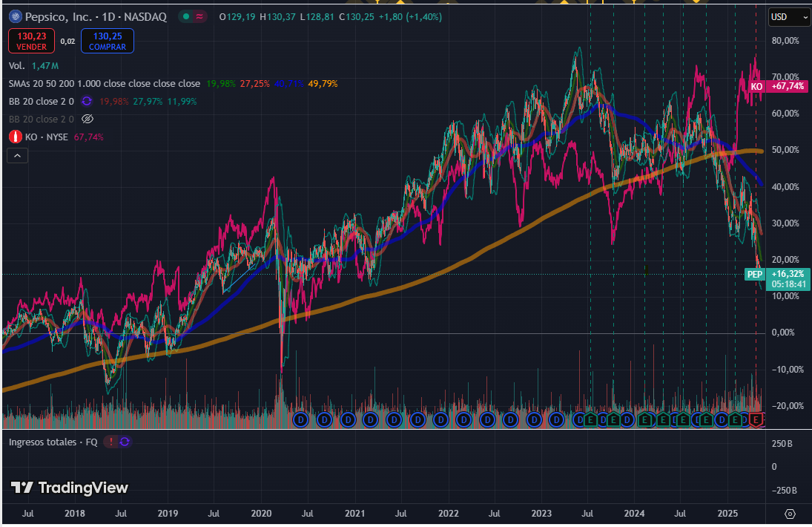Select the active BB 20 close 2 0 legend

(42, 101)
